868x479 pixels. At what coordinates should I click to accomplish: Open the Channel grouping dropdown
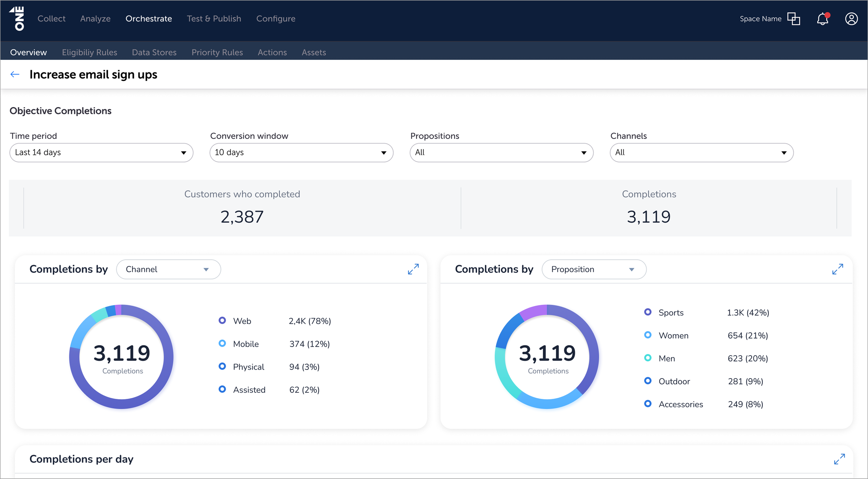click(x=168, y=269)
